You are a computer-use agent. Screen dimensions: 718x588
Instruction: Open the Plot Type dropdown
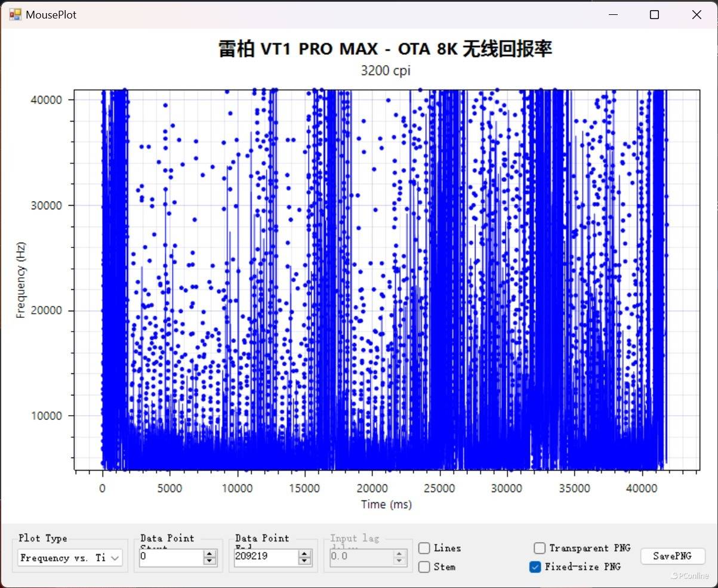pyautogui.click(x=70, y=558)
